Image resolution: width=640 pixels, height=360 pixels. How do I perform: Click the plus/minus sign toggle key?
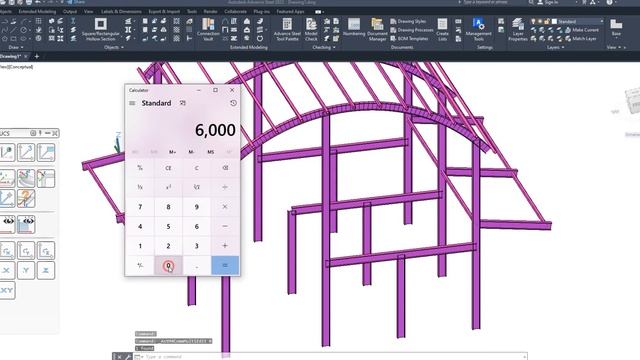point(140,265)
